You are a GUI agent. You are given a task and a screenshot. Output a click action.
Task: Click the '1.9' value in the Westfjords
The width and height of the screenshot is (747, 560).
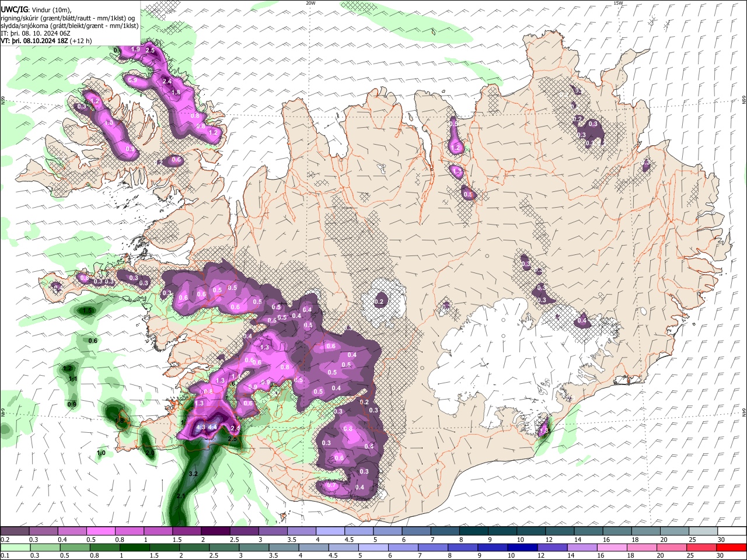pos(135,50)
